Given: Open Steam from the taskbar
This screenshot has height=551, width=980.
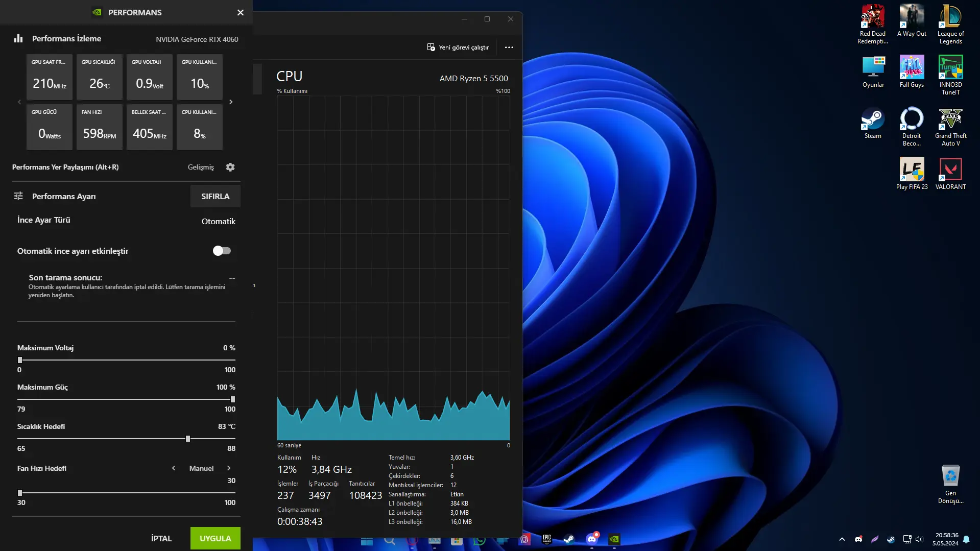Looking at the screenshot, I should pos(568,539).
